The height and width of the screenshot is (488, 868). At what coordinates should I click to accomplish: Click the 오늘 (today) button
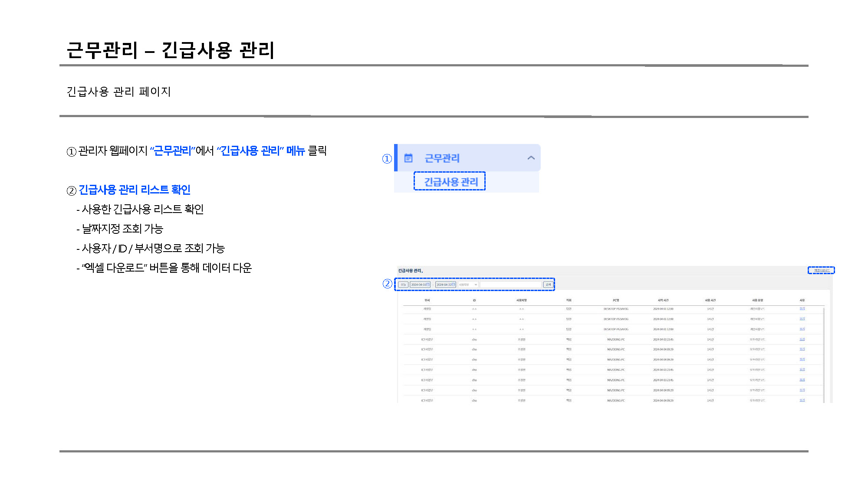[x=403, y=285]
